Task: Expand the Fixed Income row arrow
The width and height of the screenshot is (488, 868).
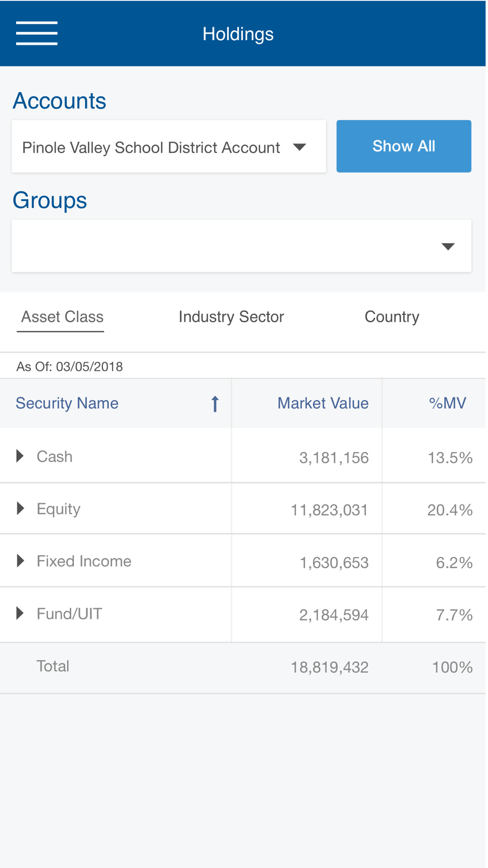Action: click(x=20, y=561)
